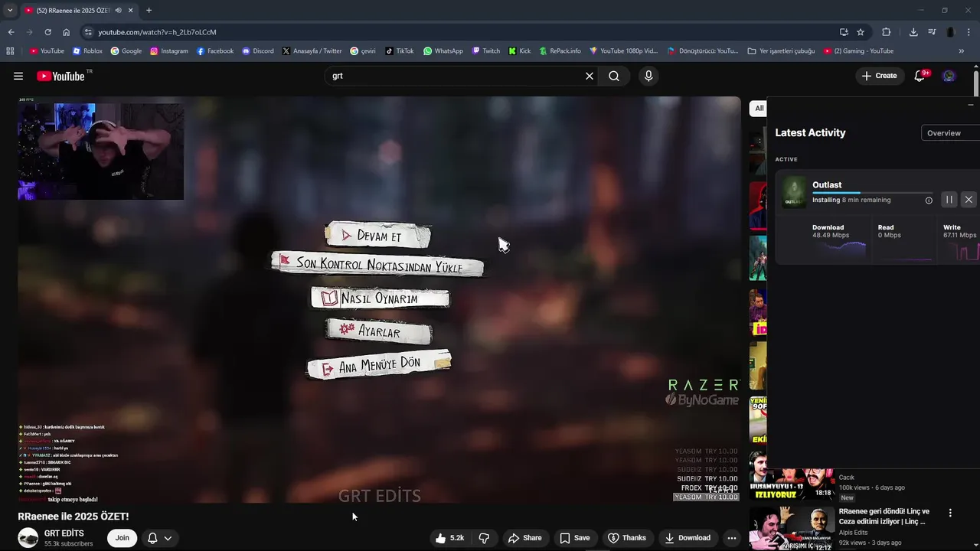Clear the search box with the X
The width and height of the screenshot is (980, 551).
coord(590,76)
